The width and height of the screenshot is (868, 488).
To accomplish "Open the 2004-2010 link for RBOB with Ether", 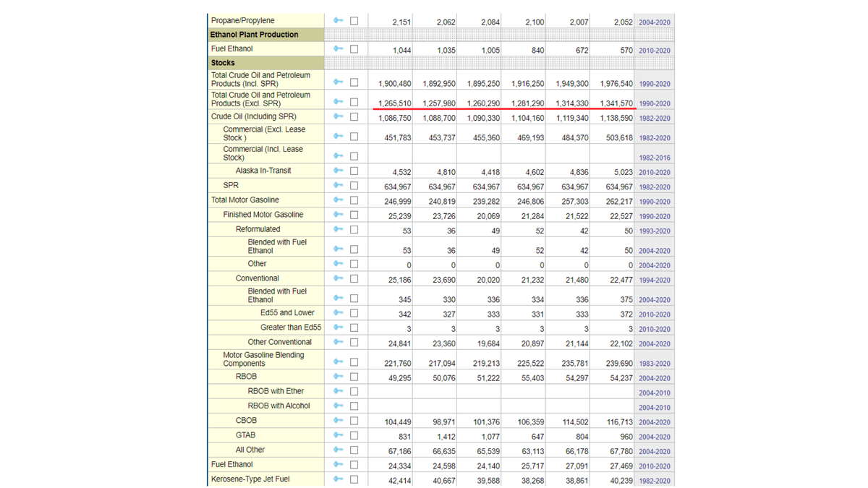I will [655, 393].
